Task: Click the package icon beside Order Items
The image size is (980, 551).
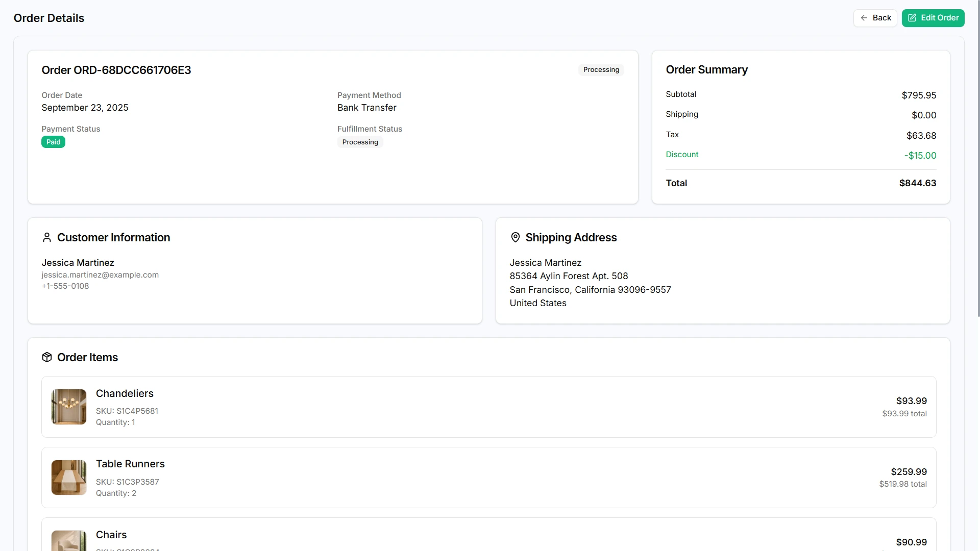Action: (47, 357)
